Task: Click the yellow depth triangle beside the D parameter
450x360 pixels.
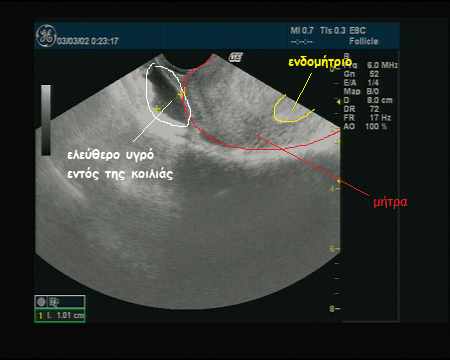Action: pyautogui.click(x=338, y=101)
